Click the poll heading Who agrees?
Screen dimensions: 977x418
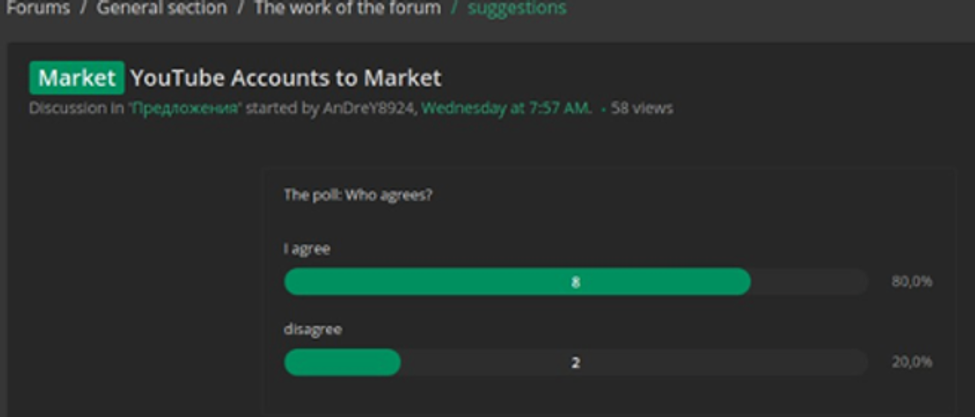click(358, 195)
